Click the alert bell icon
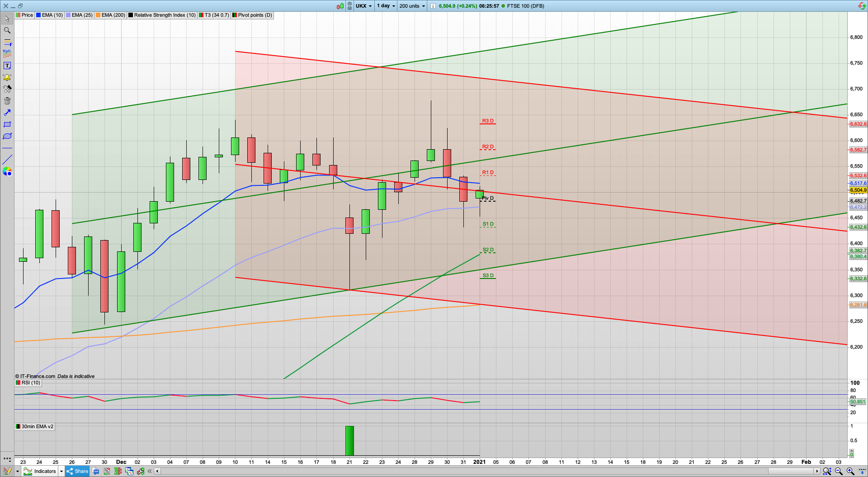 (7, 77)
